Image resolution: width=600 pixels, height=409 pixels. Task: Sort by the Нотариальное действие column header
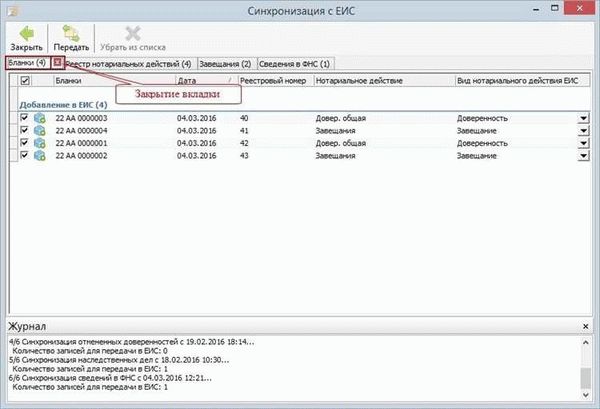pyautogui.click(x=384, y=81)
